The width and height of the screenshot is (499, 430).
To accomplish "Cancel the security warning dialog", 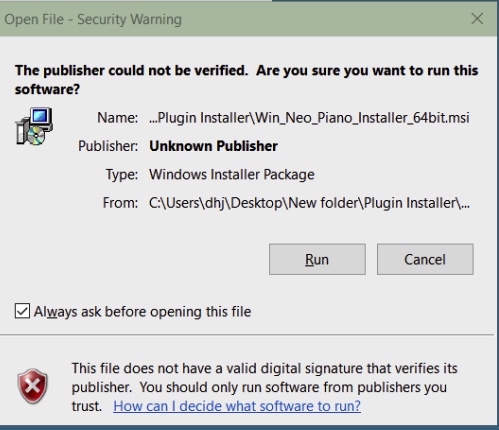I will pyautogui.click(x=425, y=259).
